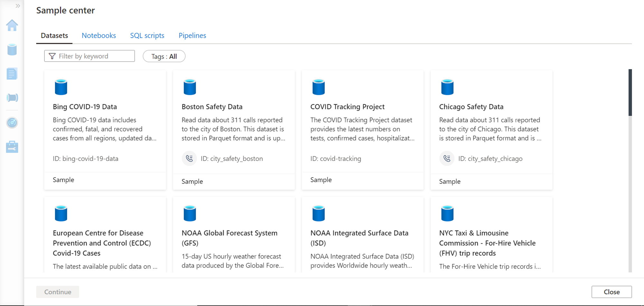Select the Bing COVID-19 Data card
Image resolution: width=644 pixels, height=306 pixels.
point(105,130)
